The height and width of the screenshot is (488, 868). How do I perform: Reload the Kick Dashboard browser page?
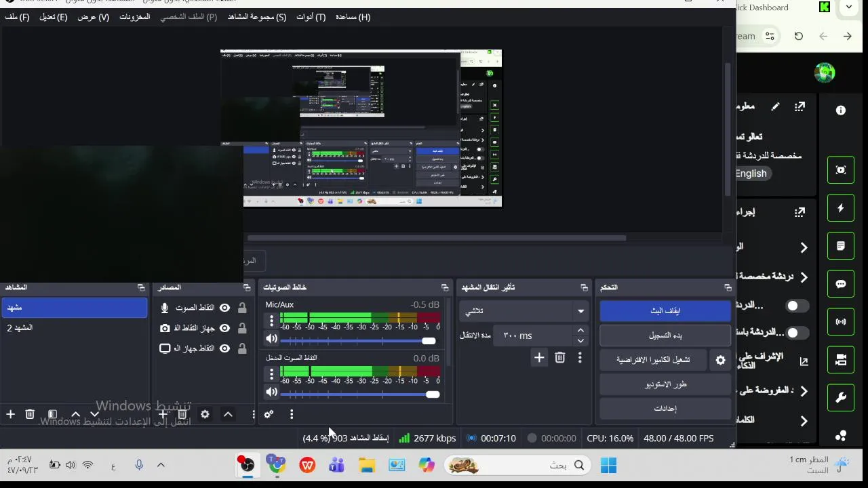(799, 37)
